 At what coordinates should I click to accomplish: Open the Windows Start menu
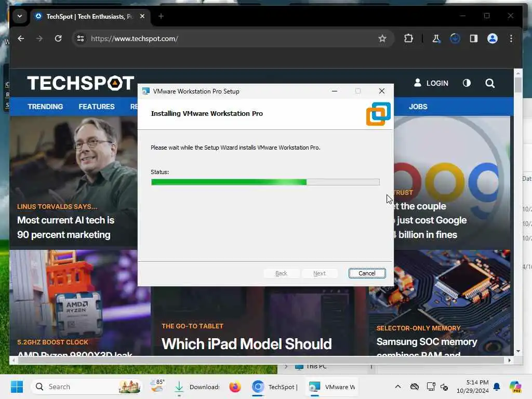pyautogui.click(x=17, y=387)
